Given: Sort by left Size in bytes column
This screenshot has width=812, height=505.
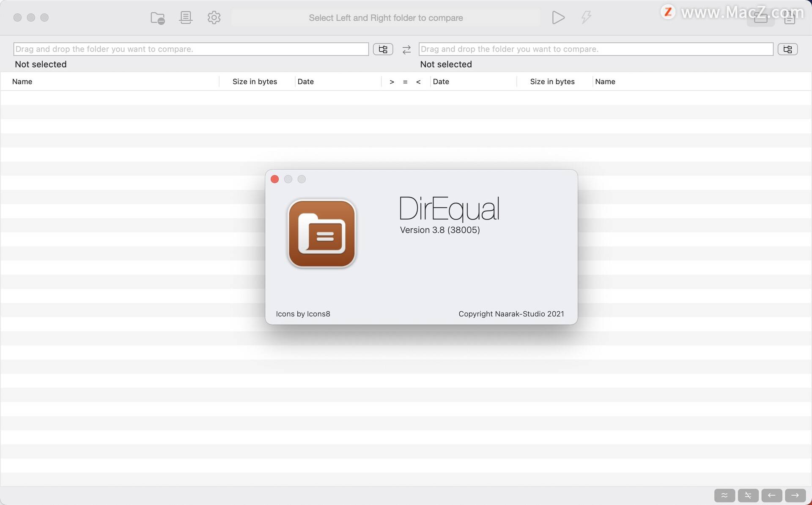Looking at the screenshot, I should click(x=255, y=82).
